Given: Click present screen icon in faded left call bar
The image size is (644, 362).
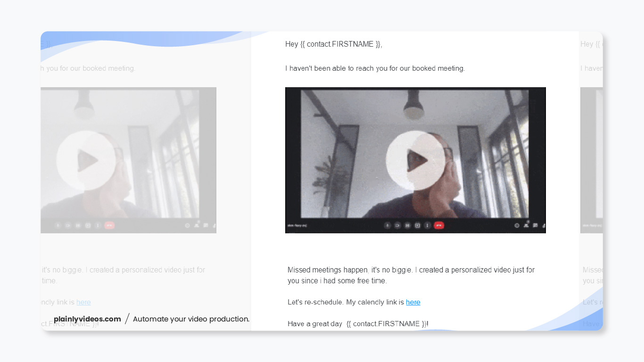Looking at the screenshot, I should (x=88, y=225).
